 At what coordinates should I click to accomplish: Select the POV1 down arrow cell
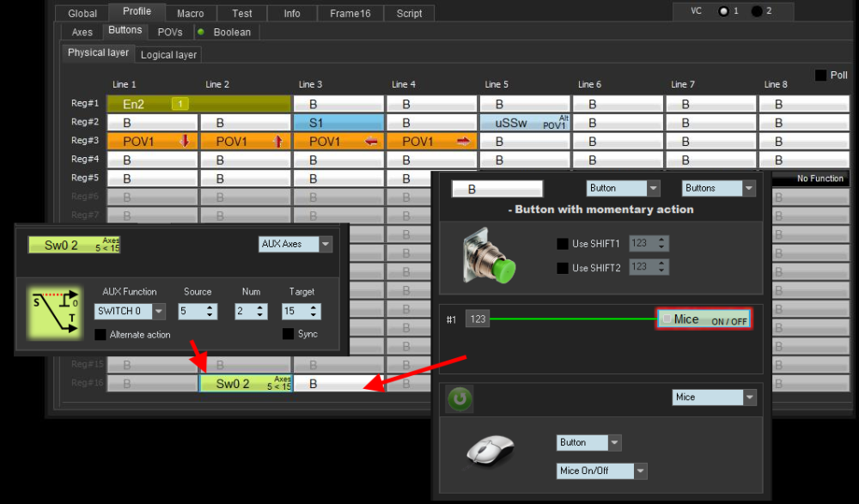click(x=152, y=142)
